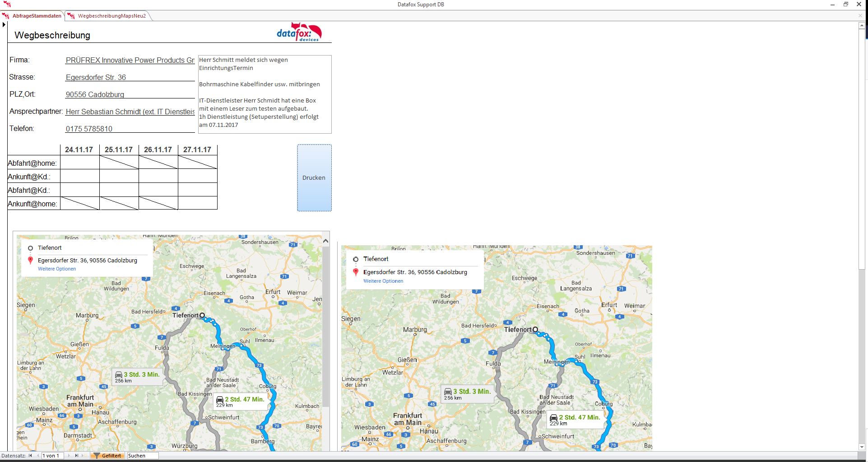Click the Ansprechpartner label
868x462 pixels.
coord(36,112)
